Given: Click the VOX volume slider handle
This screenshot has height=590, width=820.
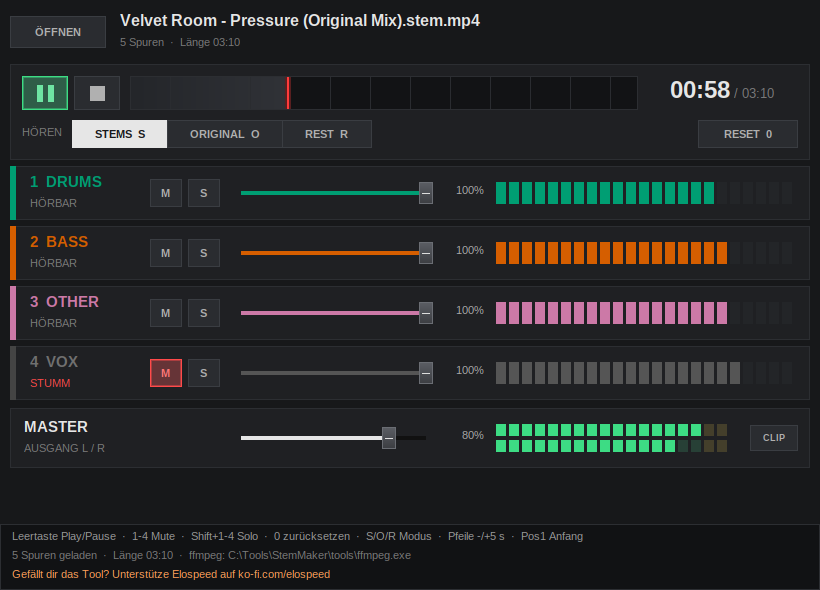Looking at the screenshot, I should (x=426, y=373).
